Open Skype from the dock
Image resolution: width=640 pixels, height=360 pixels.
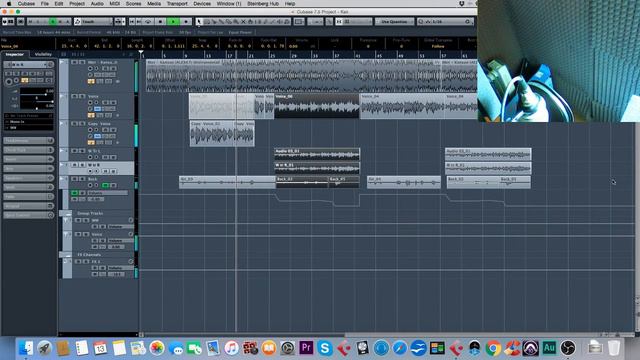click(325, 348)
